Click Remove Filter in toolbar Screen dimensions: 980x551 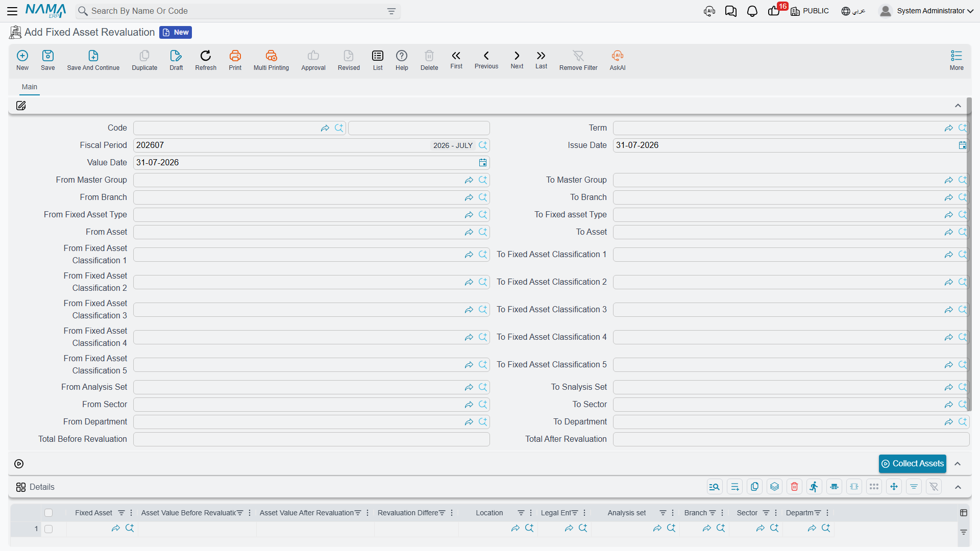(x=578, y=60)
